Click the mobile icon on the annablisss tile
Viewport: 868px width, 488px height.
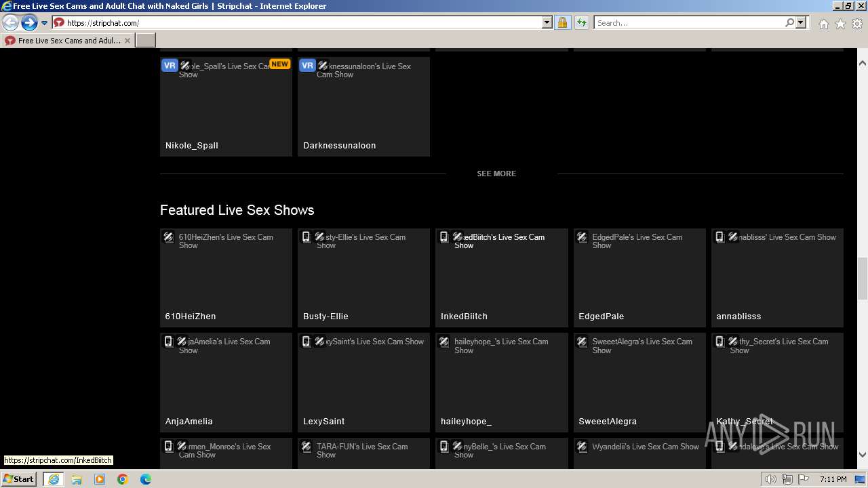pos(719,237)
